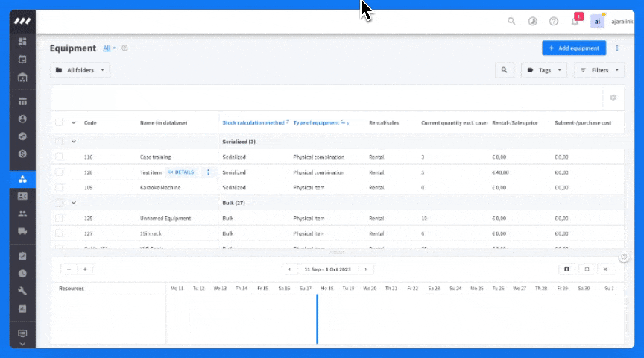
Task: Open the time registration clock icon in the sidebar
Action: [x=22, y=273]
